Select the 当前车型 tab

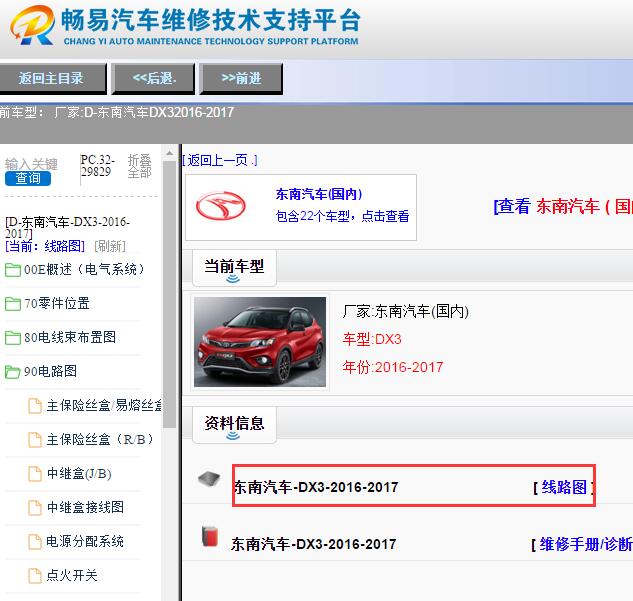(234, 267)
